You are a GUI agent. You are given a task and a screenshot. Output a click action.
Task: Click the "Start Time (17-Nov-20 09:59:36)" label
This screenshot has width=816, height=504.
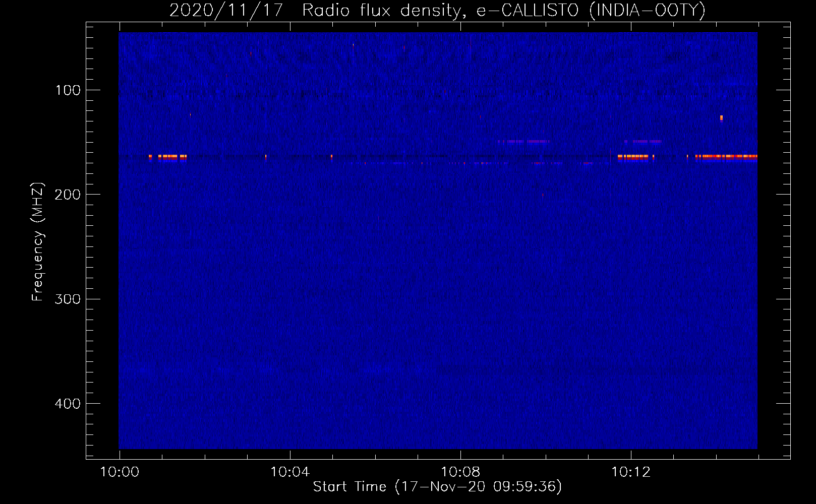tap(437, 487)
